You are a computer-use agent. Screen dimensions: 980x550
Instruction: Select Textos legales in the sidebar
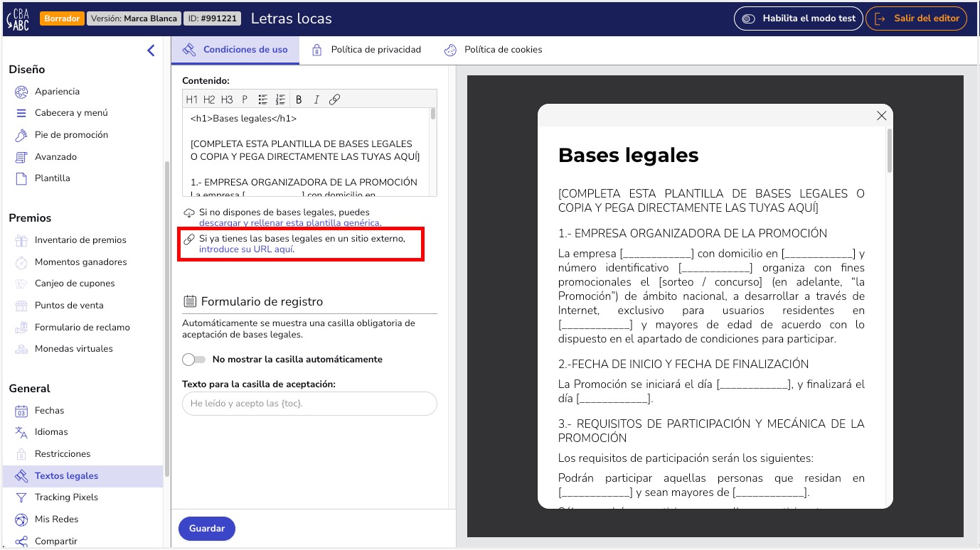tap(82, 476)
